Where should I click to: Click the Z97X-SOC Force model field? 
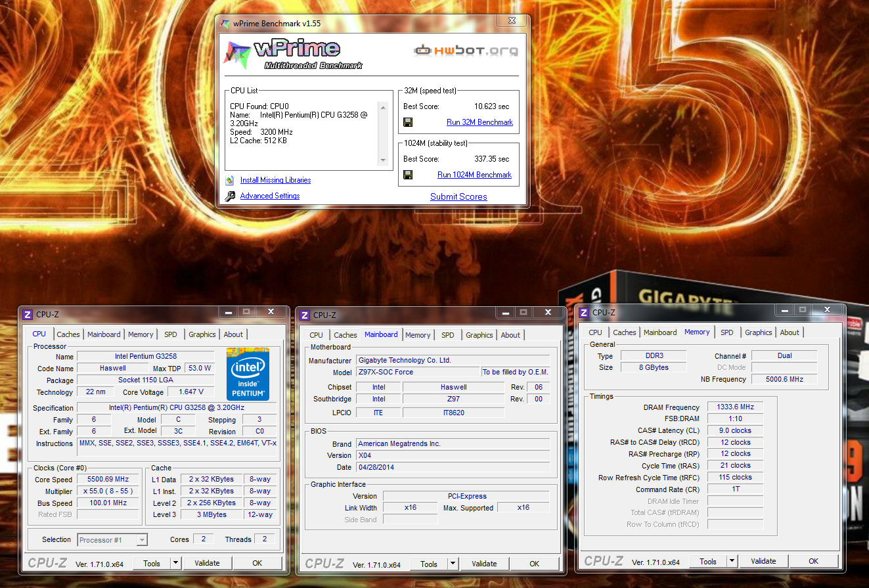418,372
